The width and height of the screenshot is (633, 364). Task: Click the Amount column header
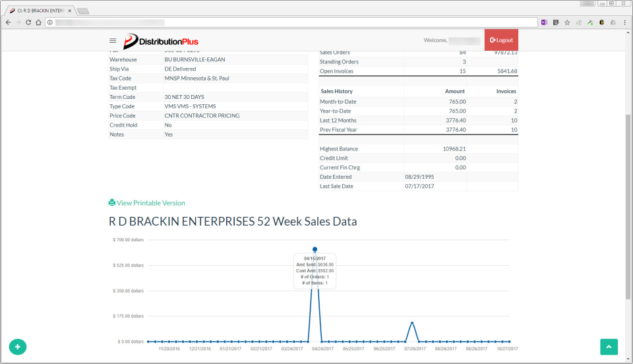455,91
